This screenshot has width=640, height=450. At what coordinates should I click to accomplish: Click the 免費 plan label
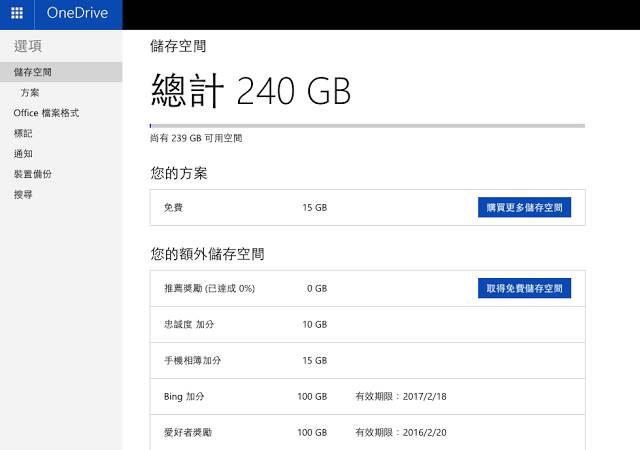tap(173, 207)
